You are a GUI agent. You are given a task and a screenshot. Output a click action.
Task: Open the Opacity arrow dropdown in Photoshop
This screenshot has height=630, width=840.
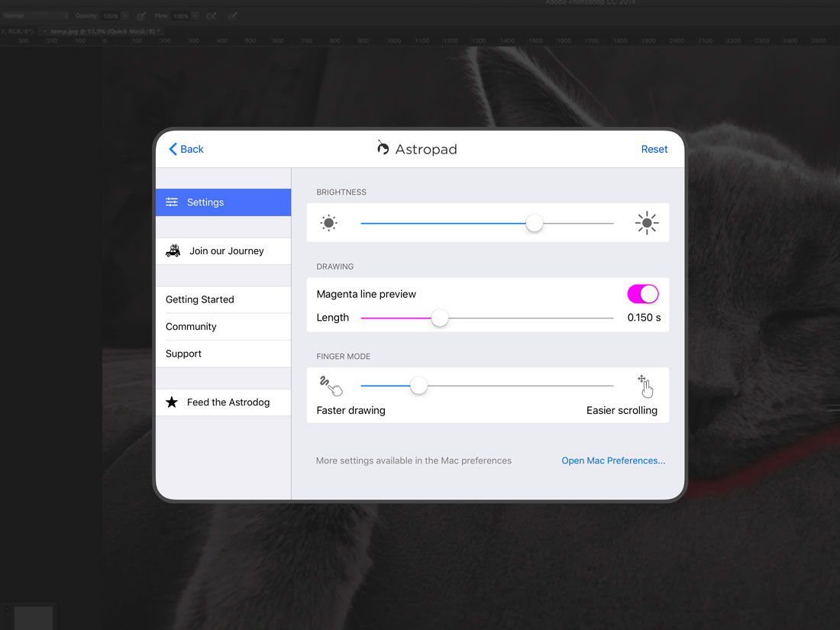click(x=124, y=16)
